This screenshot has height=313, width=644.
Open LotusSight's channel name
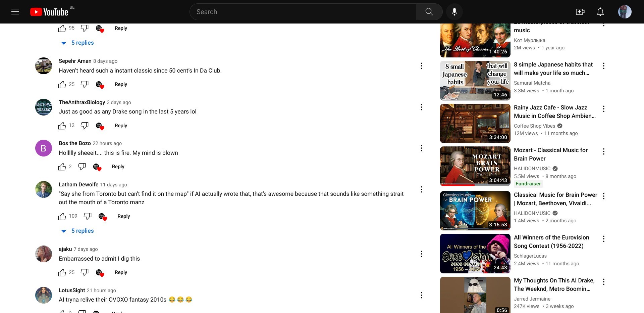[x=72, y=290]
